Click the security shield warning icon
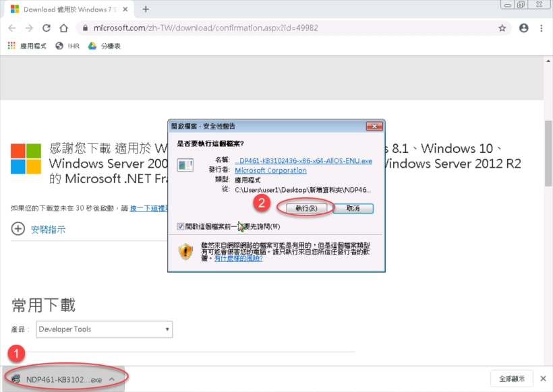Viewport: 553px width, 392px height. click(x=185, y=251)
